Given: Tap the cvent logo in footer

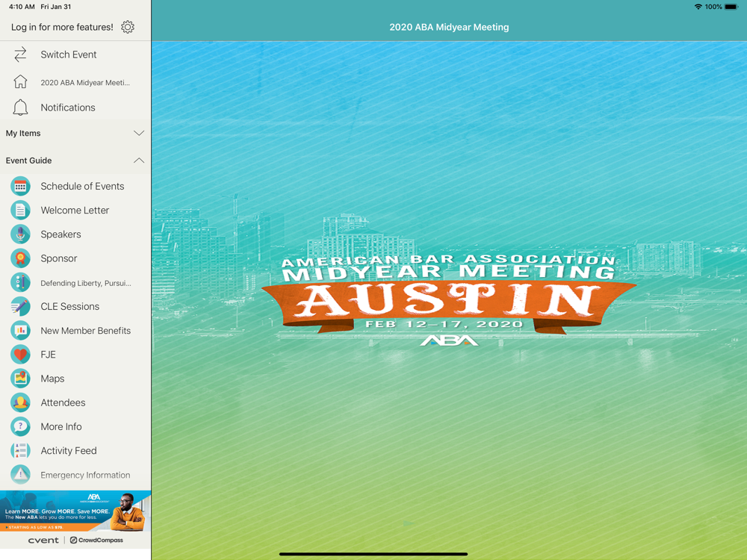Looking at the screenshot, I should click(x=43, y=540).
